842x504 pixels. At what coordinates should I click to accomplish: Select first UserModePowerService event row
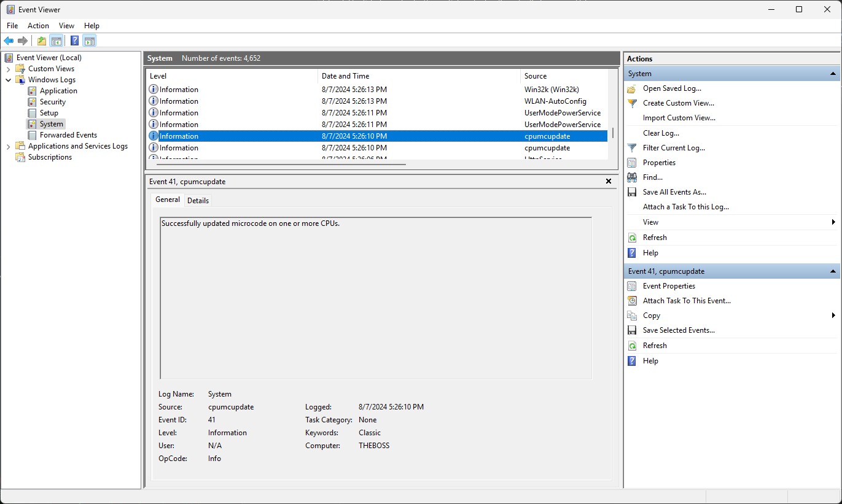pos(377,113)
